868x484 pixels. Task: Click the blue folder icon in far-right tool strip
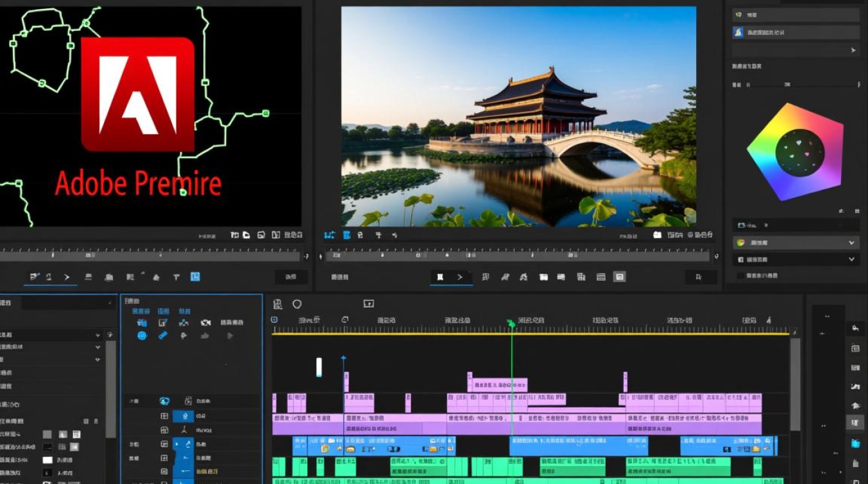tap(856, 443)
